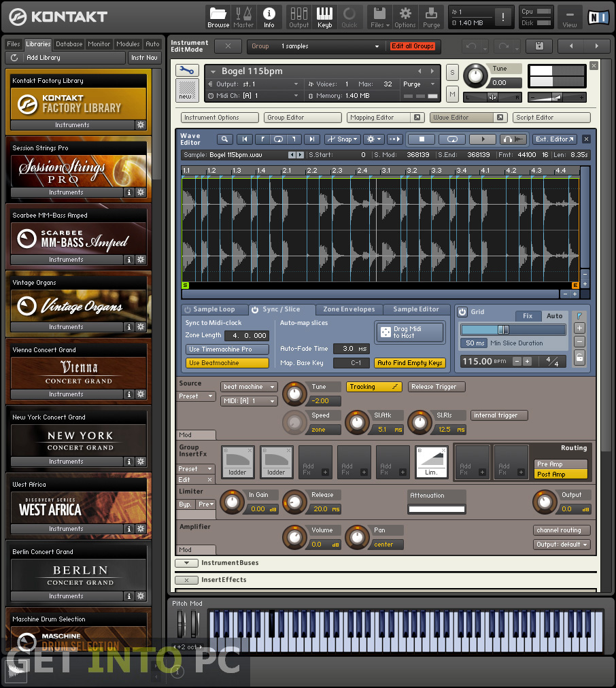
Task: Click Ext. Editor button
Action: (554, 139)
